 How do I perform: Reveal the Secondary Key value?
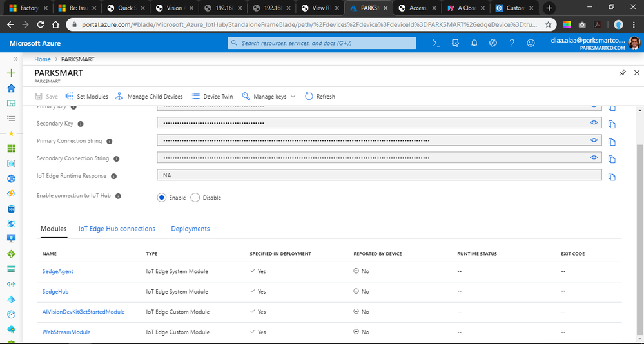594,122
